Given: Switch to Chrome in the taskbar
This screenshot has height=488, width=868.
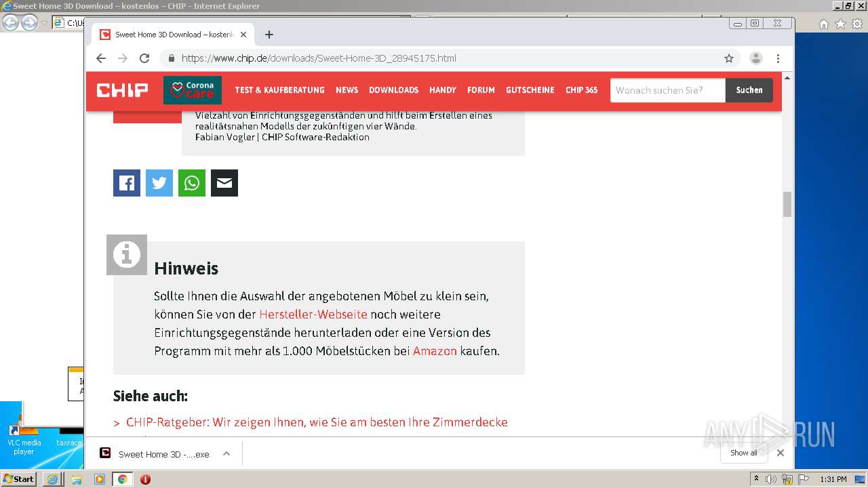Looking at the screenshot, I should [123, 479].
